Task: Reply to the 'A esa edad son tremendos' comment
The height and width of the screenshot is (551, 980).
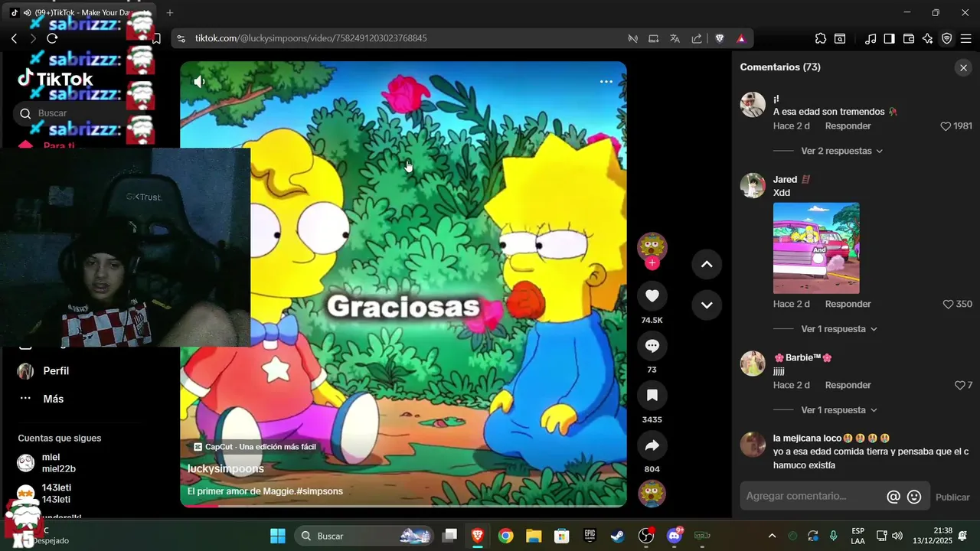Action: pyautogui.click(x=848, y=126)
